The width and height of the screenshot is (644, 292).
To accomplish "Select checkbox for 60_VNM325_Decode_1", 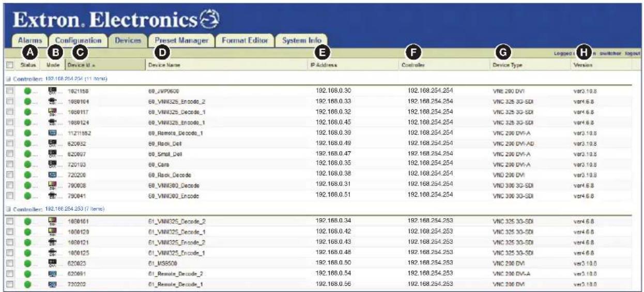I will [x=9, y=112].
